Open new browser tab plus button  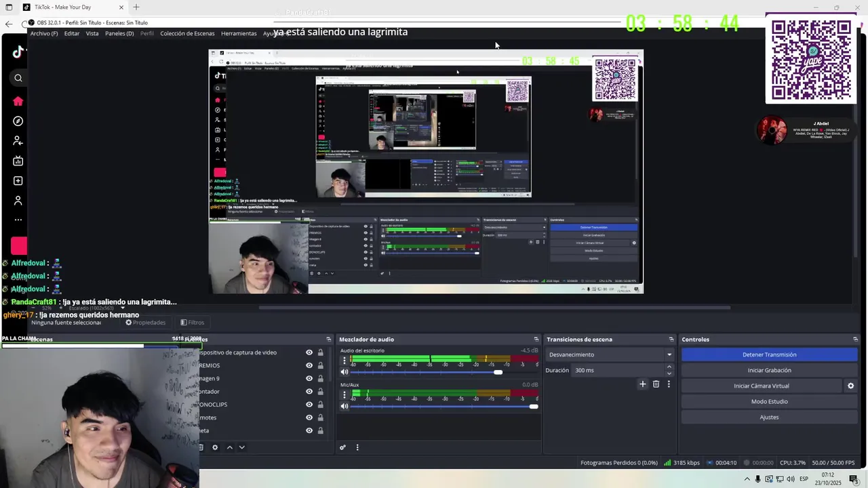[136, 7]
